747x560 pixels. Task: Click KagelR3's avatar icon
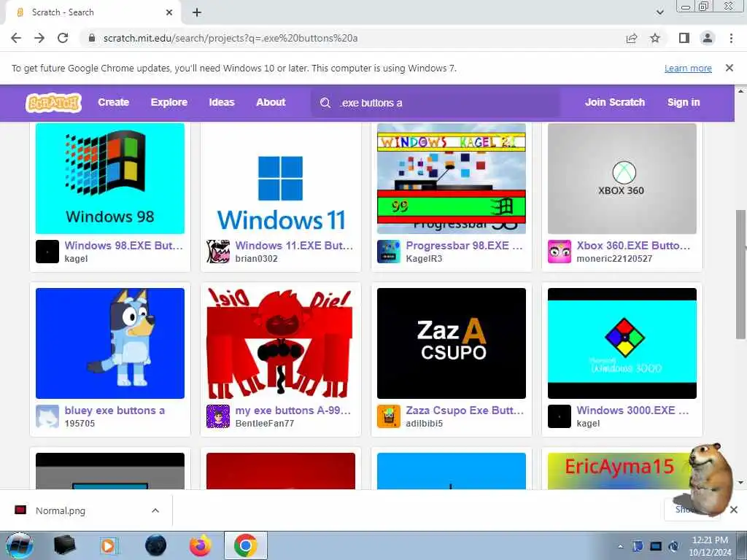click(x=389, y=252)
